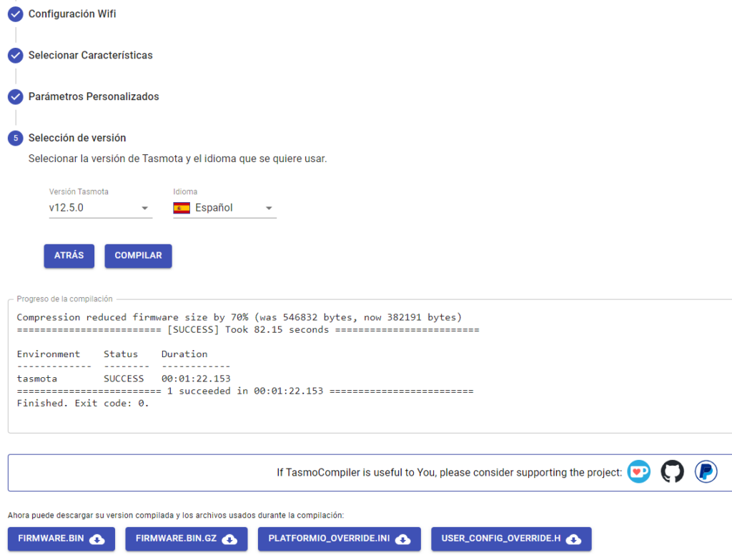The height and width of the screenshot is (560, 732).
Task: Expand the Idioma language dropdown arrow
Action: pos(269,209)
